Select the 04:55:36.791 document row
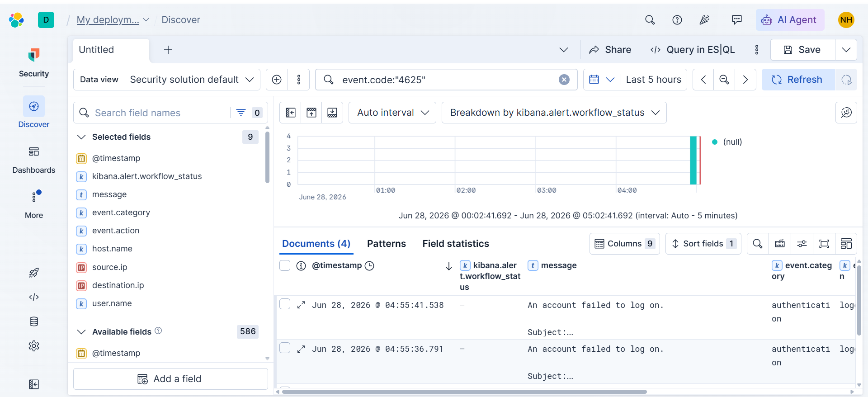The width and height of the screenshot is (868, 397). pyautogui.click(x=285, y=348)
